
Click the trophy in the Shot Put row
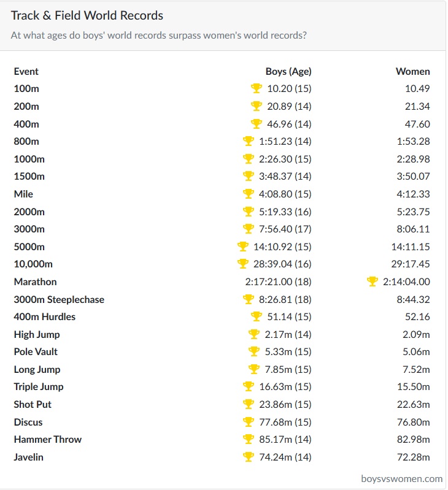coord(249,404)
